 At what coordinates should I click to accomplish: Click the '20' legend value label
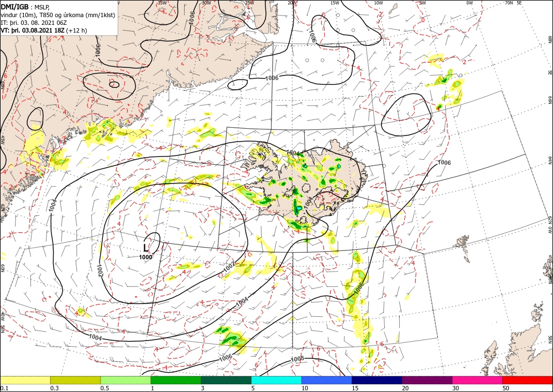click(405, 388)
